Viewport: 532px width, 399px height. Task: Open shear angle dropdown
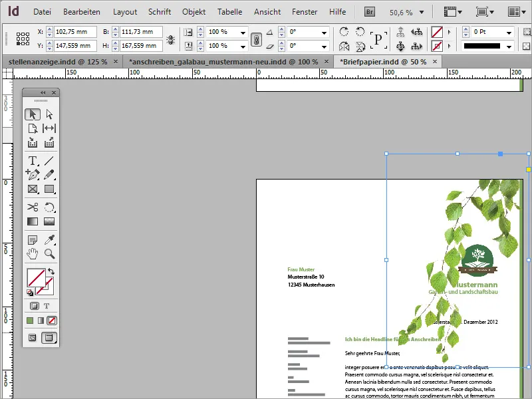pyautogui.click(x=324, y=47)
